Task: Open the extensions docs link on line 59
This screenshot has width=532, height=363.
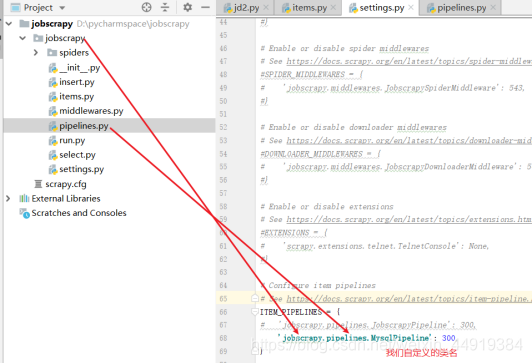Action: (x=409, y=219)
